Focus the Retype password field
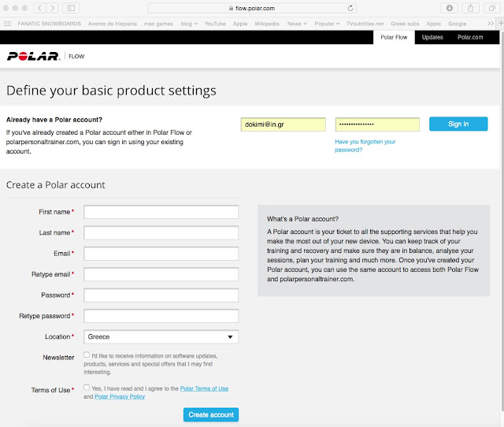This screenshot has height=427, width=504. tap(161, 316)
